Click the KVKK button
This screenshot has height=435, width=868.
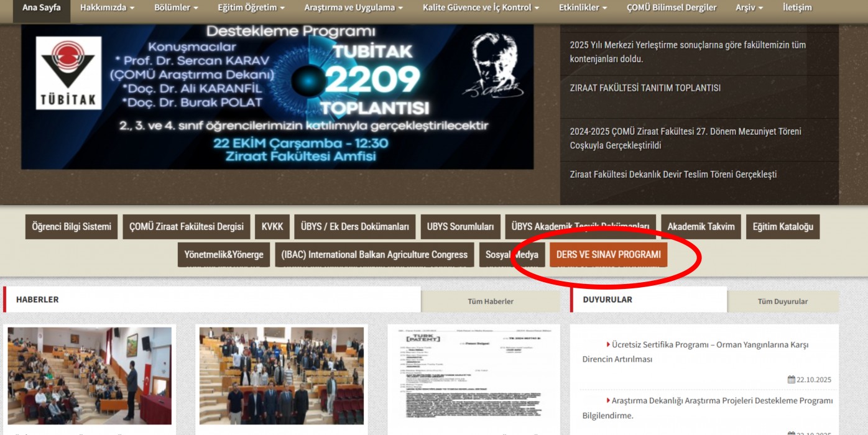pyautogui.click(x=272, y=227)
